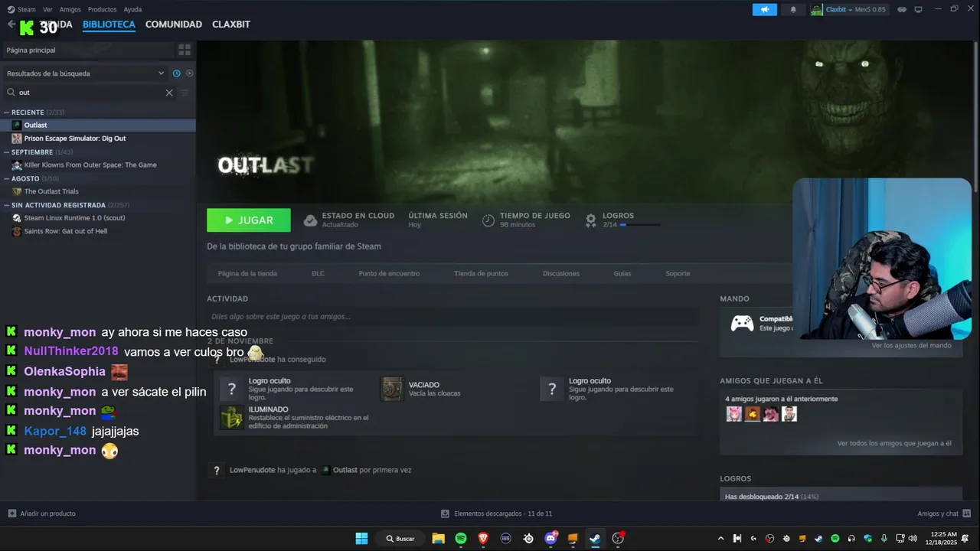
Task: Select the BIBLIOTECA tab
Action: coord(109,24)
